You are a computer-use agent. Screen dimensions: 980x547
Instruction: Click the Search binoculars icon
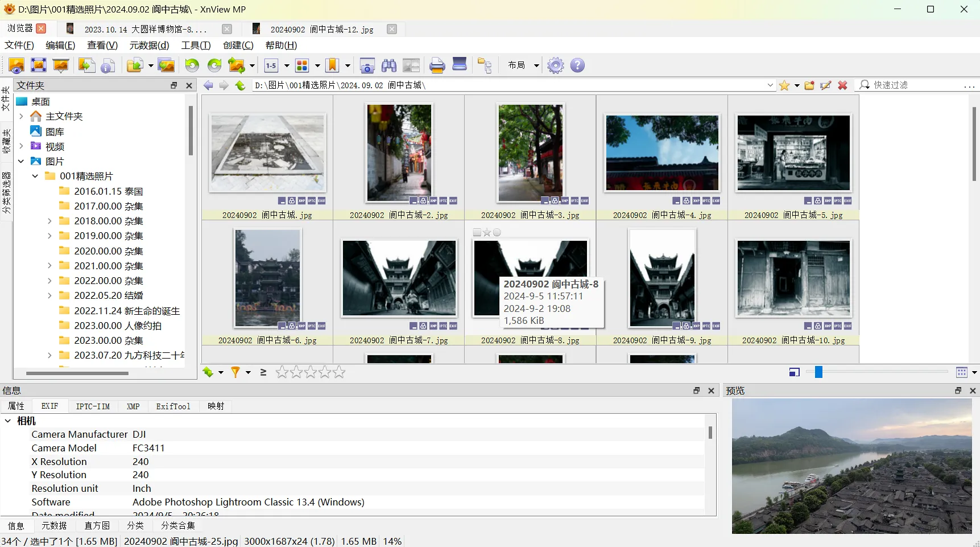click(389, 65)
